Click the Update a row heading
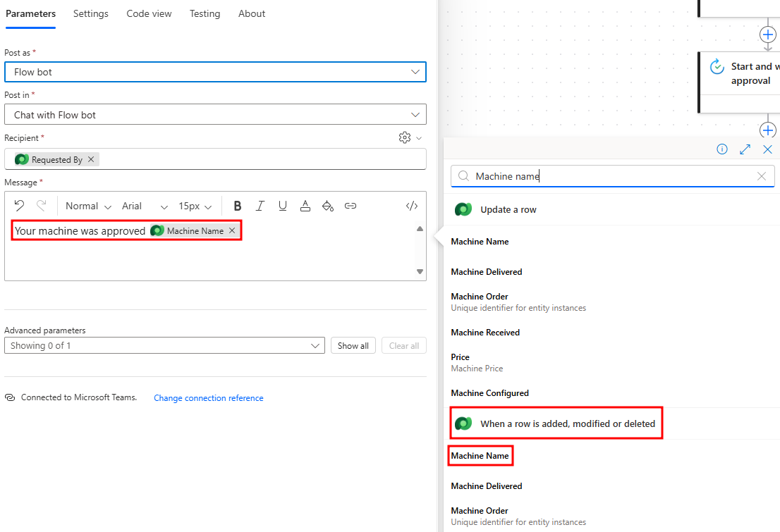The image size is (780, 532). point(508,210)
